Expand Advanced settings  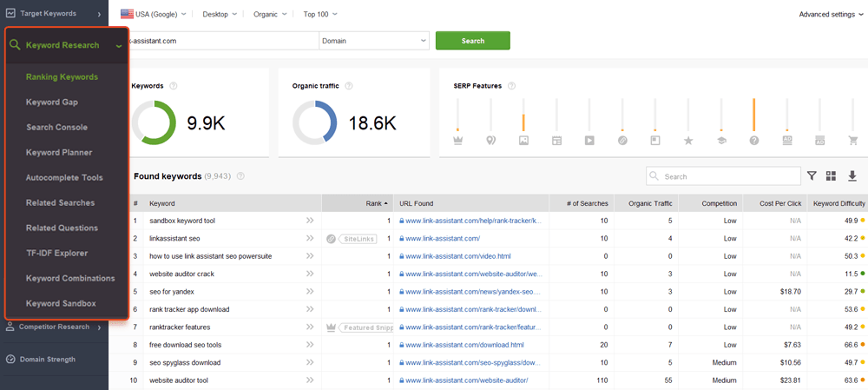coord(831,15)
